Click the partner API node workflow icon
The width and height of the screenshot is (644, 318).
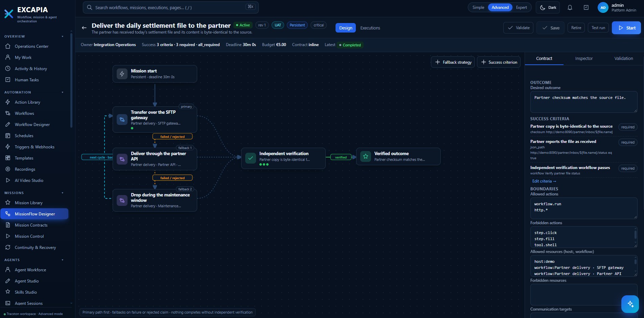pos(122,159)
